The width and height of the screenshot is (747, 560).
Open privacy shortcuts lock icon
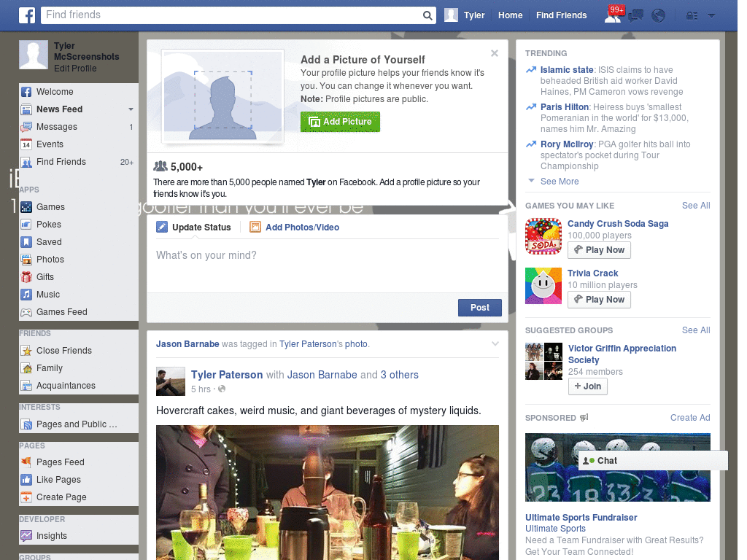[692, 16]
